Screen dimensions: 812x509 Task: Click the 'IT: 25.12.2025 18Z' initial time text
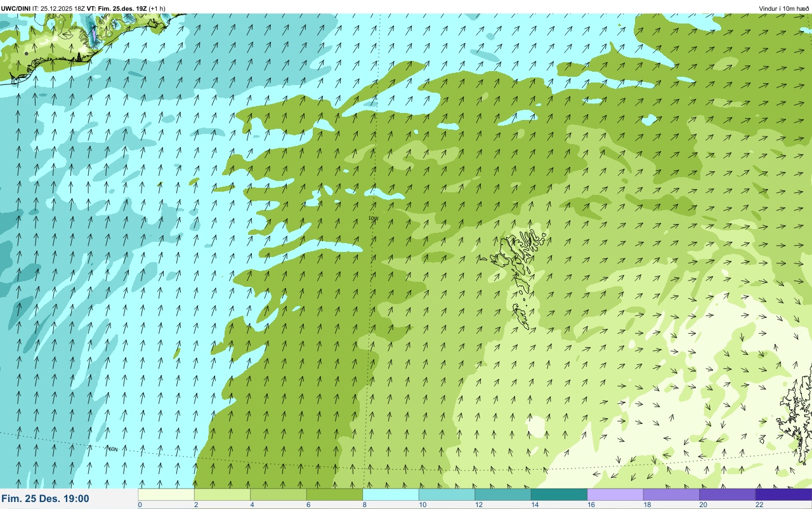tap(58, 8)
